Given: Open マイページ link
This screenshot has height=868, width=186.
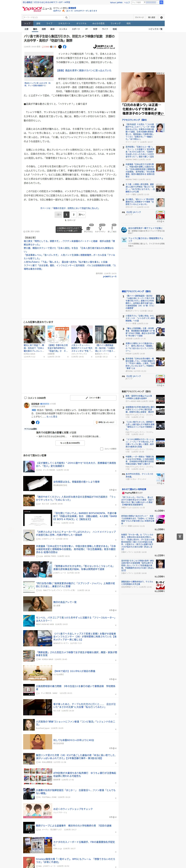Looking at the screenshot, I should [139, 17].
